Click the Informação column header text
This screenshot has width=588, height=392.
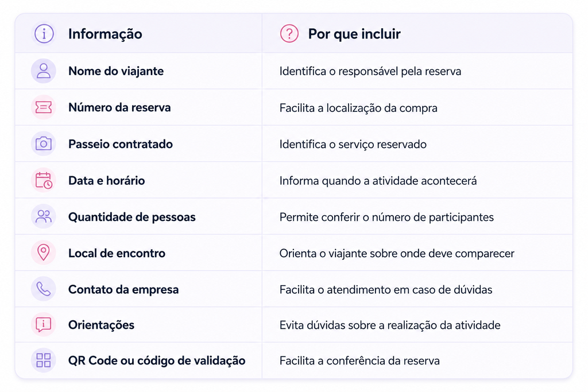click(x=105, y=34)
